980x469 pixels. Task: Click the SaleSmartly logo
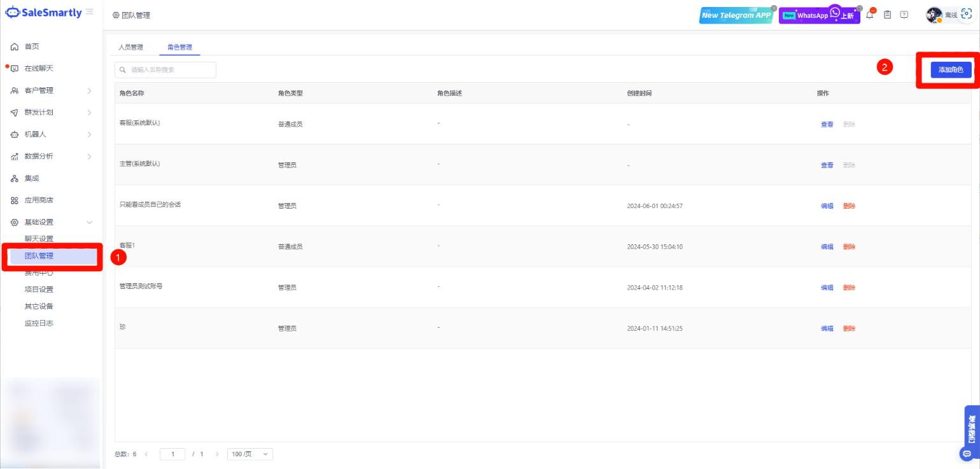[43, 12]
